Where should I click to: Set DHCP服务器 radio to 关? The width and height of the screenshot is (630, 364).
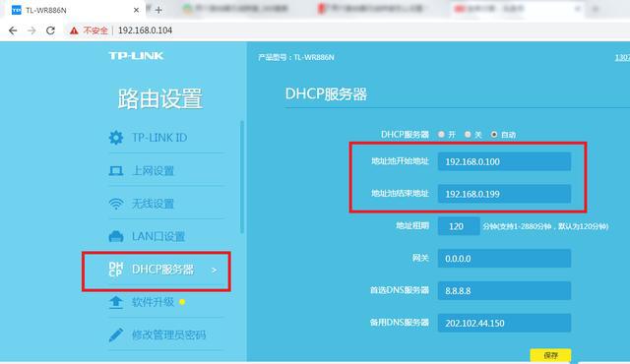[468, 135]
